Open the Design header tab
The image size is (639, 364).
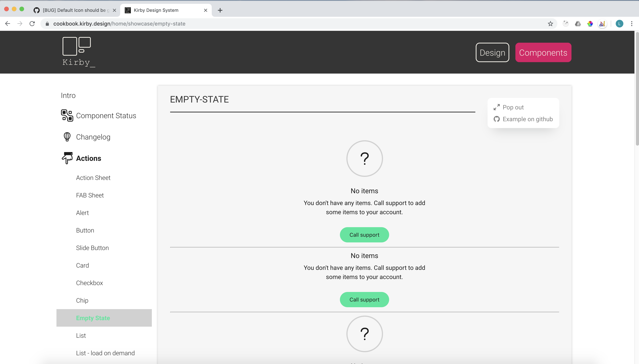(492, 52)
